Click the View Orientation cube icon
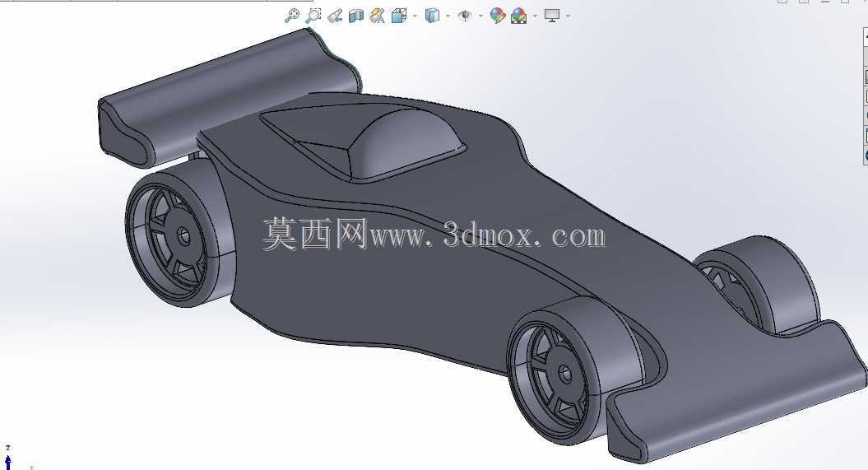The width and height of the screenshot is (868, 470). tap(398, 16)
